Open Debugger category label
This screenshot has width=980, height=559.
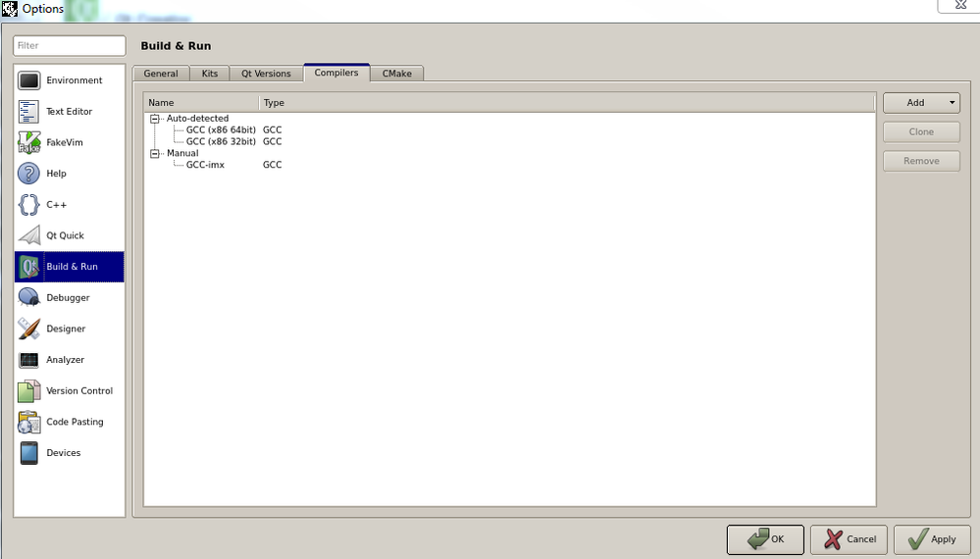coord(68,298)
